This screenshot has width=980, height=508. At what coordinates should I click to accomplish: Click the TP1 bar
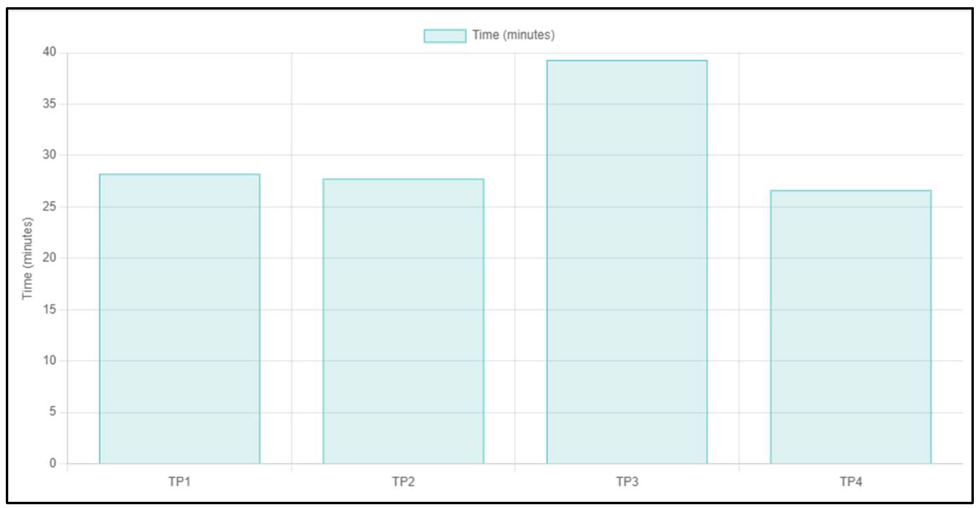point(180,319)
